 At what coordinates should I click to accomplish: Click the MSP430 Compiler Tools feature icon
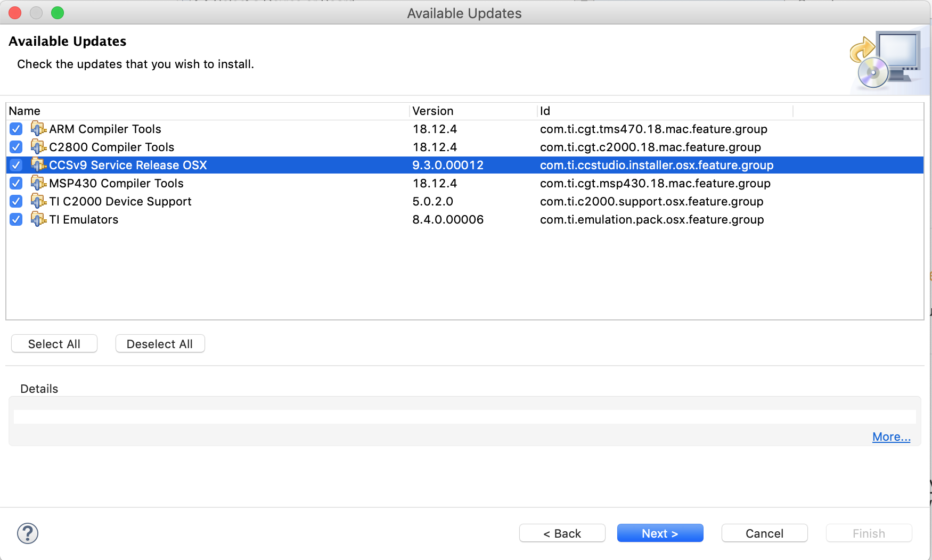point(38,183)
